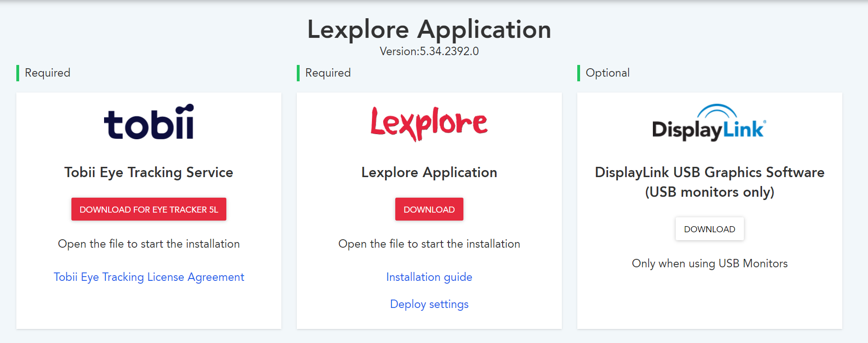Image resolution: width=868 pixels, height=343 pixels.
Task: Click the Required label above Tobii card
Action: (48, 73)
